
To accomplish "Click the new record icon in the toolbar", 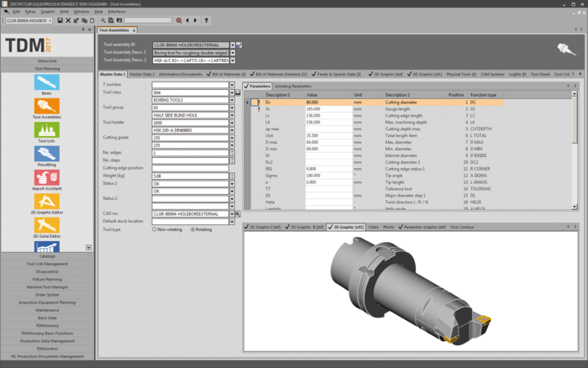I will [x=76, y=21].
